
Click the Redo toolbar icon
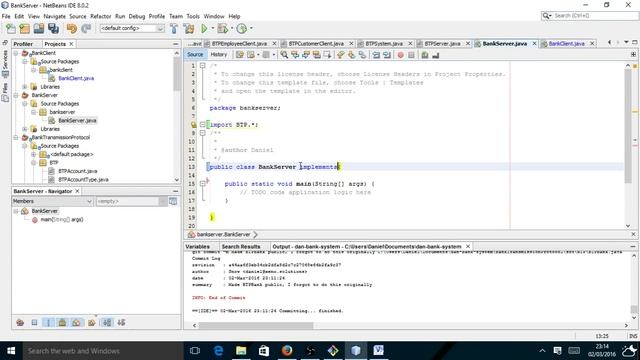click(86, 28)
